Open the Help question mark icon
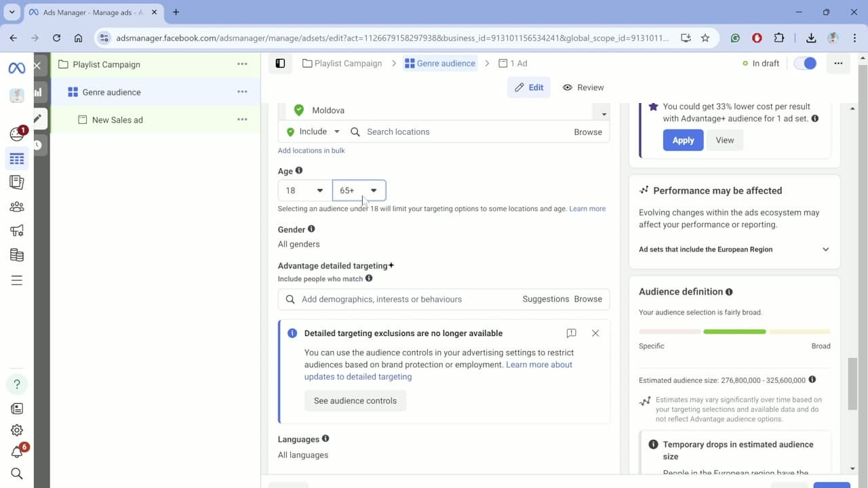This screenshot has height=488, width=868. [17, 384]
